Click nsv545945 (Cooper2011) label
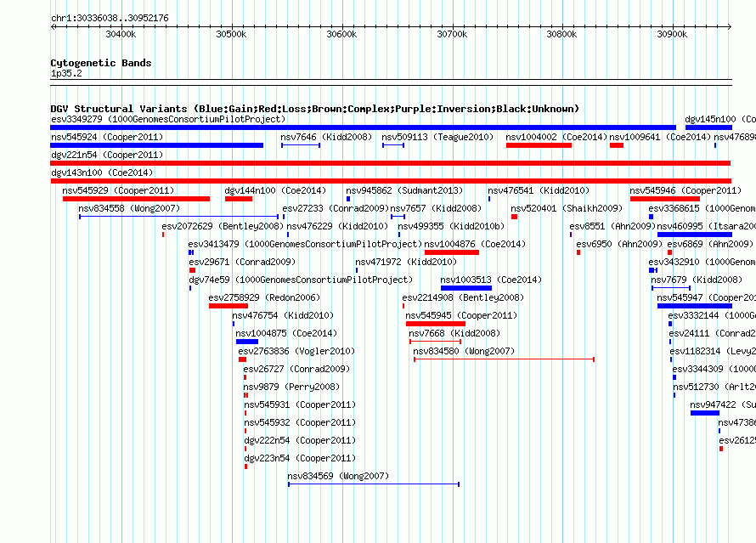756x543 pixels. coord(461,315)
